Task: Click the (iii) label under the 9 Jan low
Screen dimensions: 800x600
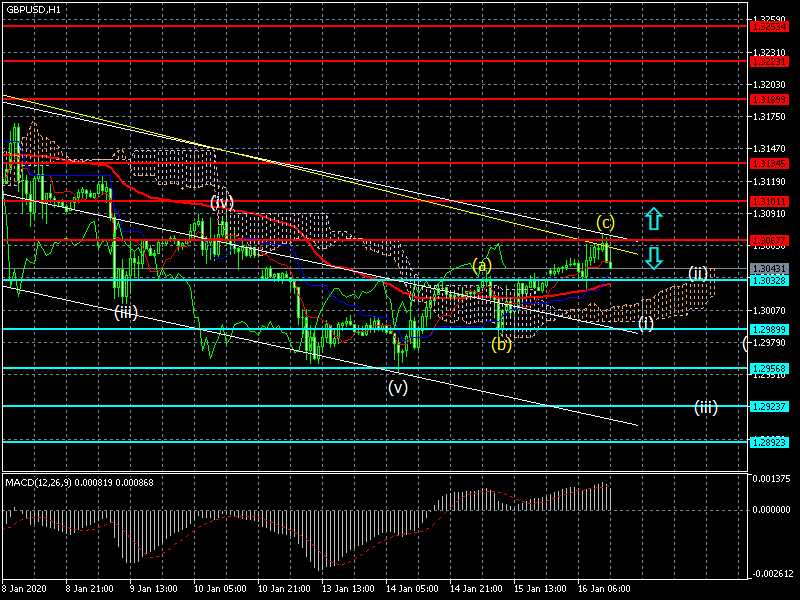Action: [x=126, y=312]
